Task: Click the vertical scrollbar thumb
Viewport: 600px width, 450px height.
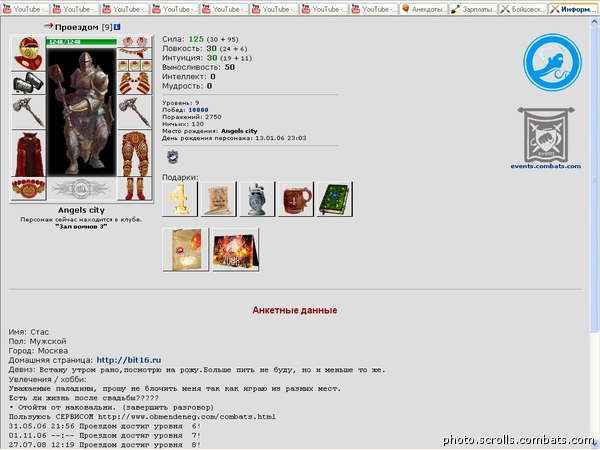Action: pyautogui.click(x=595, y=180)
